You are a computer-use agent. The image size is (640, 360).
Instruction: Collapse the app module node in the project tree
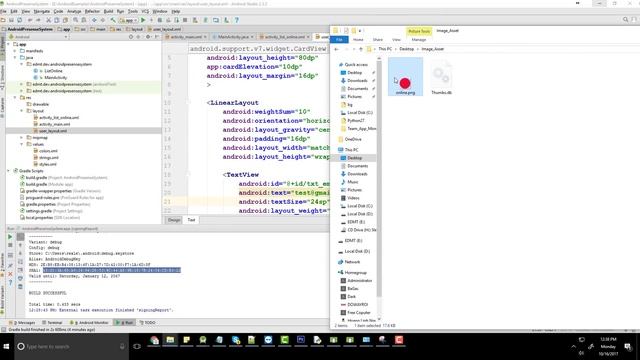[9, 44]
